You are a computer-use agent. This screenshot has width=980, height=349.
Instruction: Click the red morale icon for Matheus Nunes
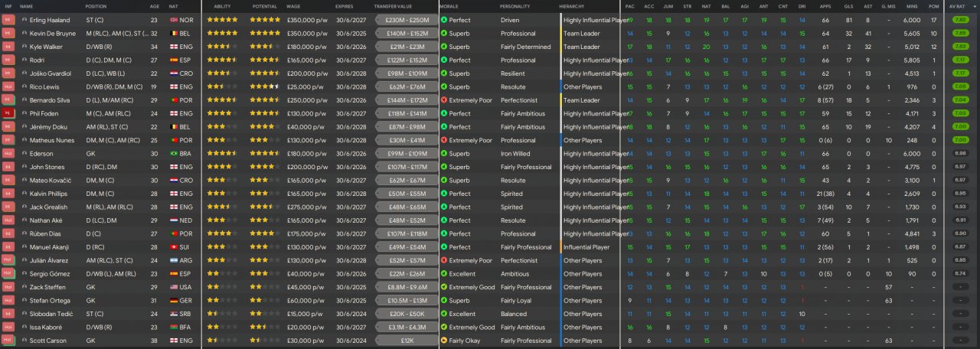click(444, 140)
